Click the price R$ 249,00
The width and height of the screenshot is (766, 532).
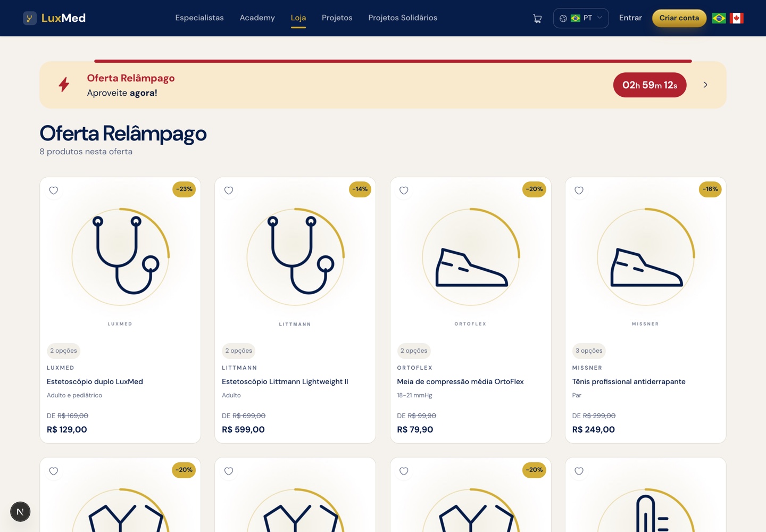coord(594,429)
